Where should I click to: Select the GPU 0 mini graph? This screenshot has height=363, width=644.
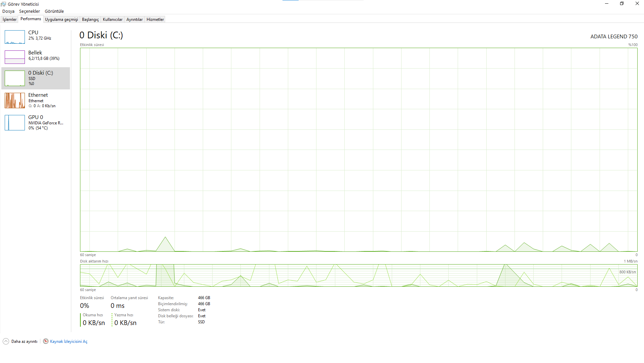pos(15,123)
